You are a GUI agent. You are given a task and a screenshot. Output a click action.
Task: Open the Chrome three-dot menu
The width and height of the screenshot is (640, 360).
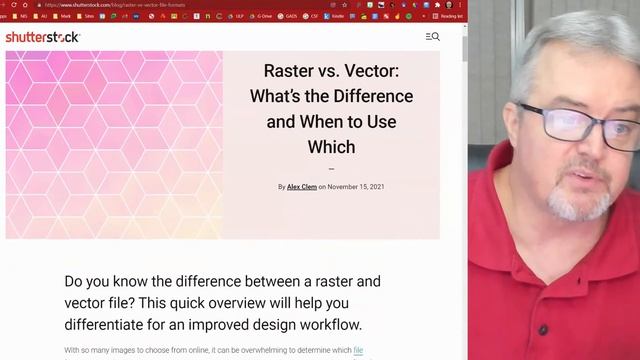tap(460, 5)
